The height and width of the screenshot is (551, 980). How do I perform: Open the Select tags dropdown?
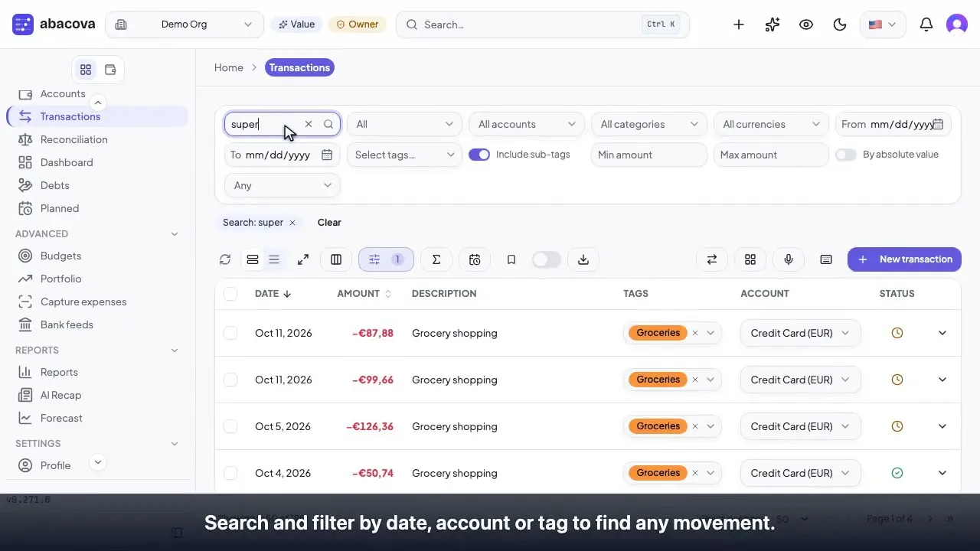pos(404,155)
